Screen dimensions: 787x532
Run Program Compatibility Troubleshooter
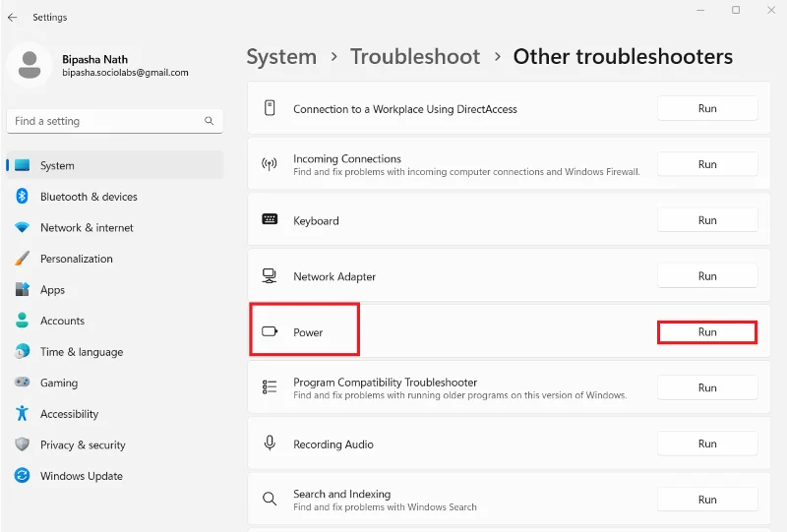[707, 387]
